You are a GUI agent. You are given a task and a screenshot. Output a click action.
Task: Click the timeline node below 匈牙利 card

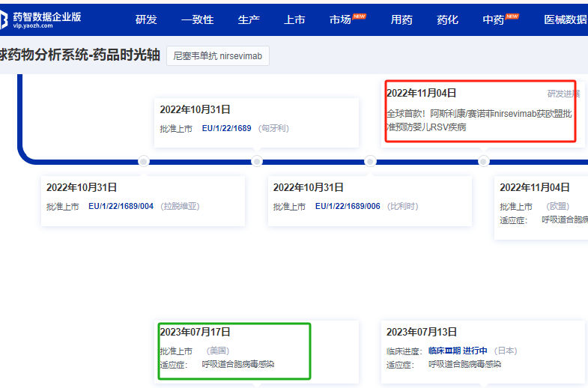click(257, 161)
